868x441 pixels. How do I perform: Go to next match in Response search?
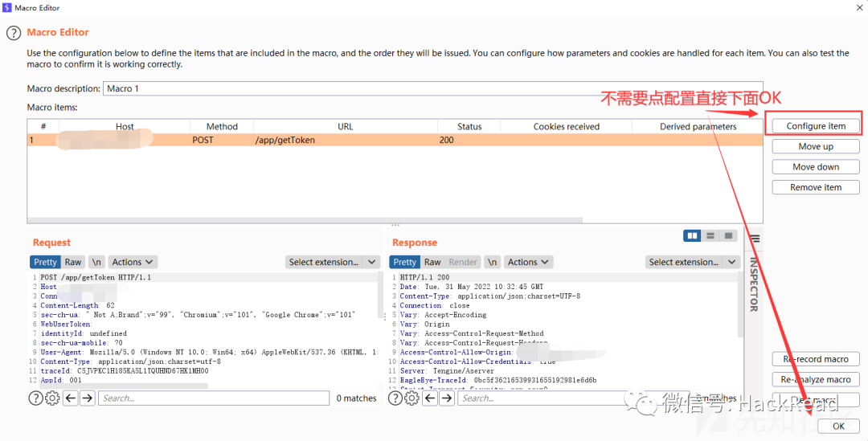click(448, 398)
